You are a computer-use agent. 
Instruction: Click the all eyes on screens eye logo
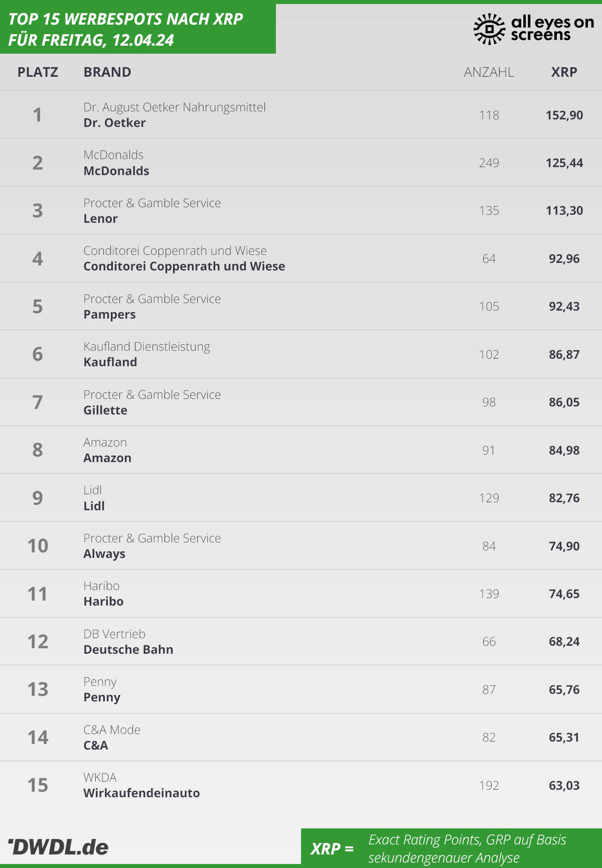489,29
